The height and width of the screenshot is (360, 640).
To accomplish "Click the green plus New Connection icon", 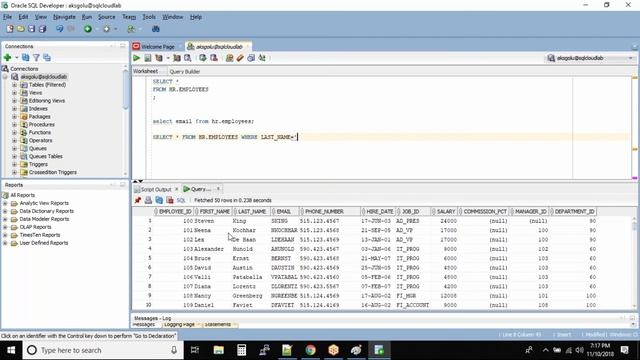I will (x=7, y=58).
